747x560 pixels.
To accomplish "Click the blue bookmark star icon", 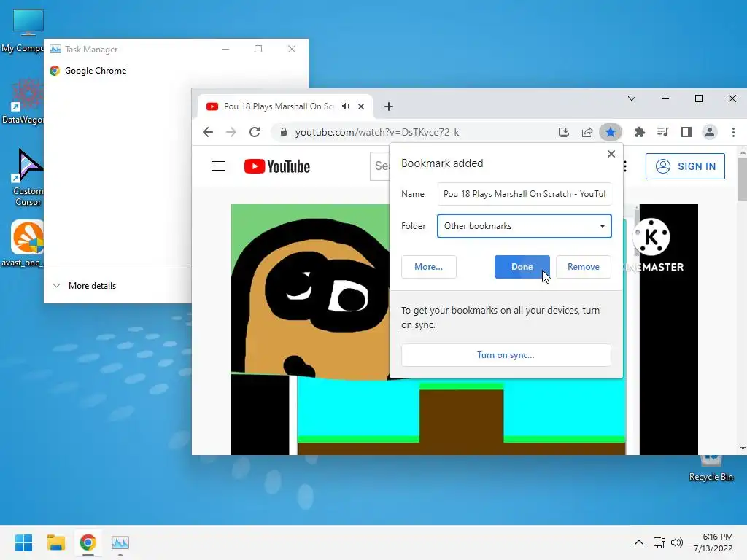I will 611,132.
